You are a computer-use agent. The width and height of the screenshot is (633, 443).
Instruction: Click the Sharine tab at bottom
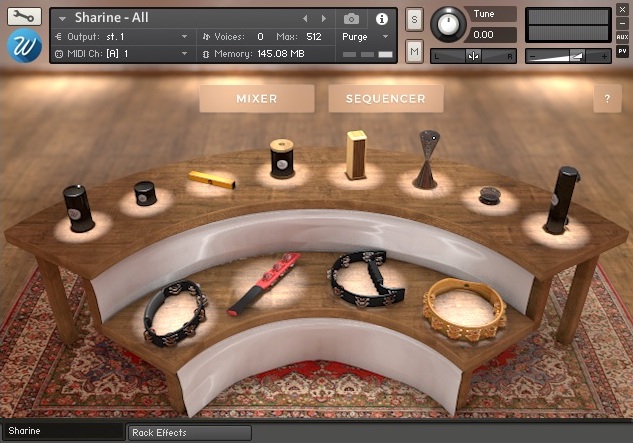(63, 431)
